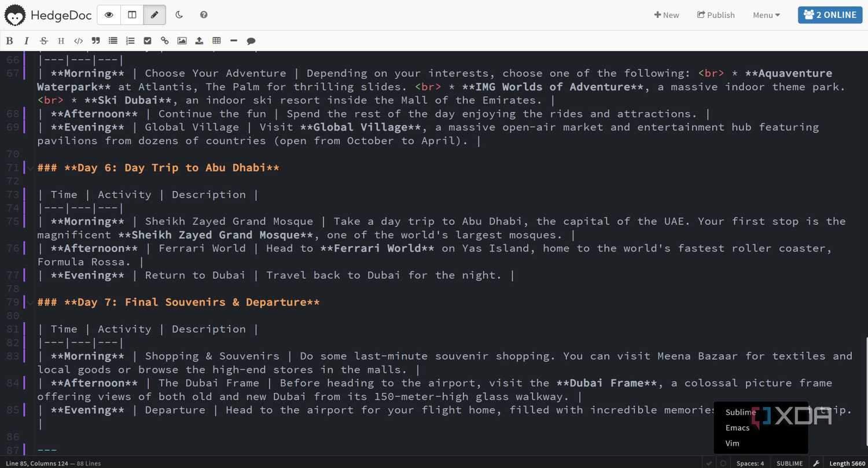The width and height of the screenshot is (868, 468).
Task: Toggle the linter checkmark in status bar
Action: click(x=709, y=463)
